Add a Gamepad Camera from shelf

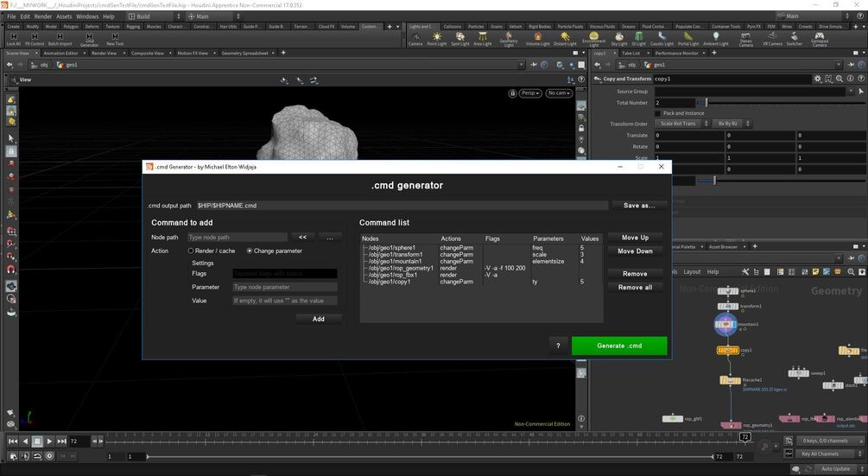820,39
